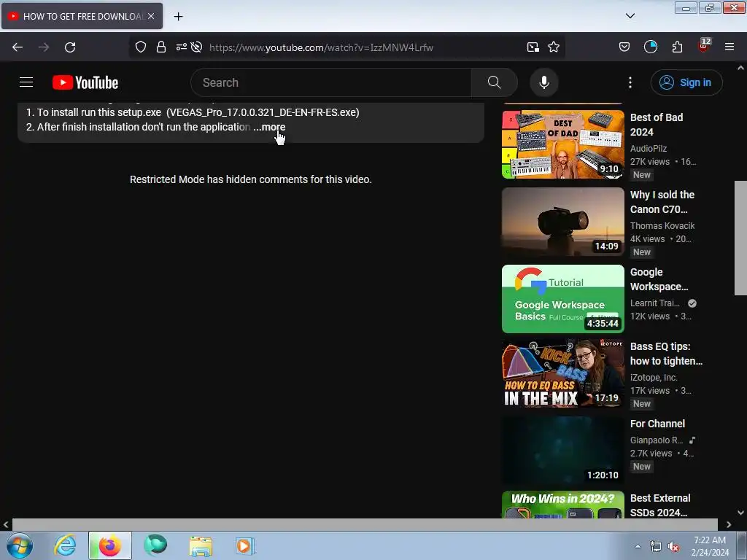Click the Thomas Kovacik channel name
747x560 pixels.
pos(662,226)
